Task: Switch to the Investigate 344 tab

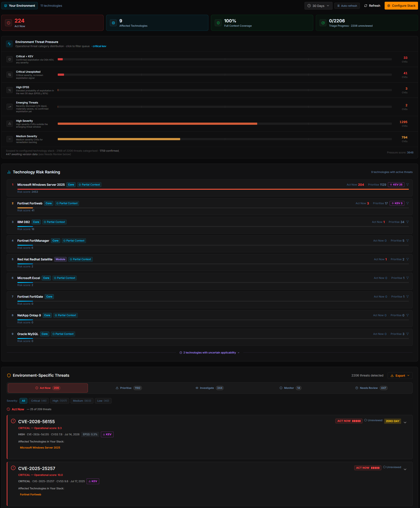Action: (x=209, y=388)
